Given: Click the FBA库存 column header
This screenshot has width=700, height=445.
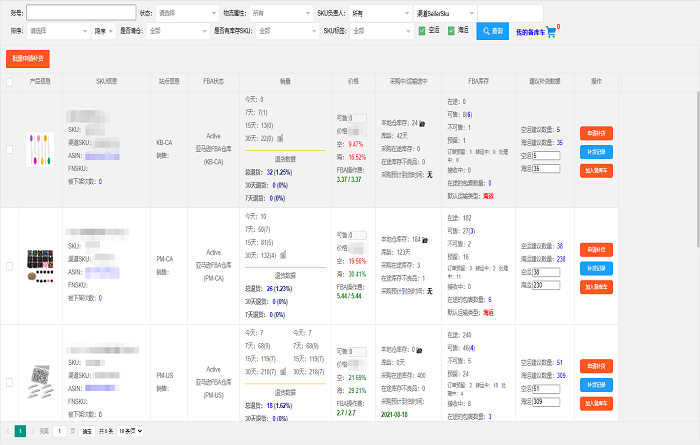Looking at the screenshot, I should [478, 81].
